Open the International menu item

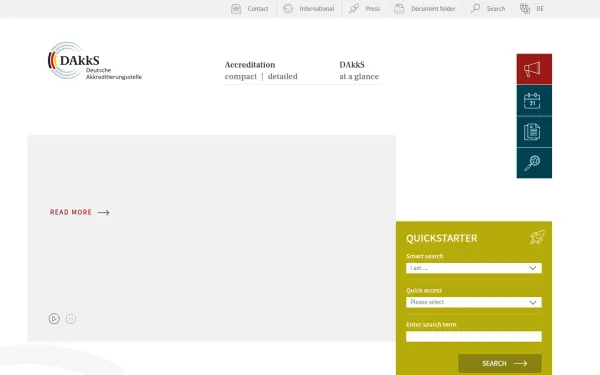[x=316, y=8]
